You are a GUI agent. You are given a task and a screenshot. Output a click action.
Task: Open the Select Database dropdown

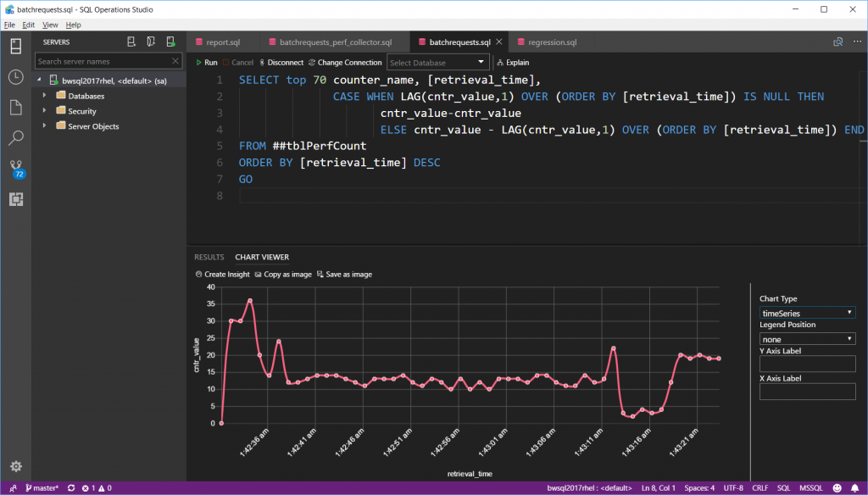(x=438, y=62)
